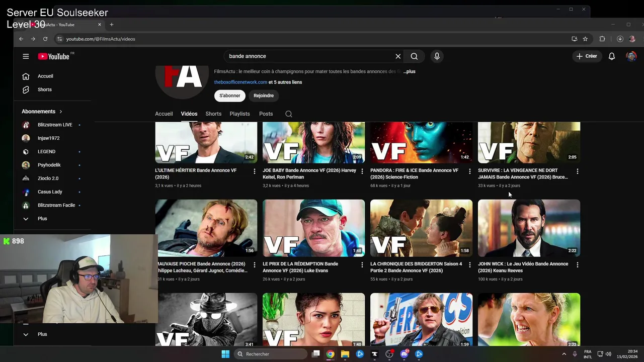Click the taskbar Rechercher search box
The image size is (644, 362).
pyautogui.click(x=271, y=354)
